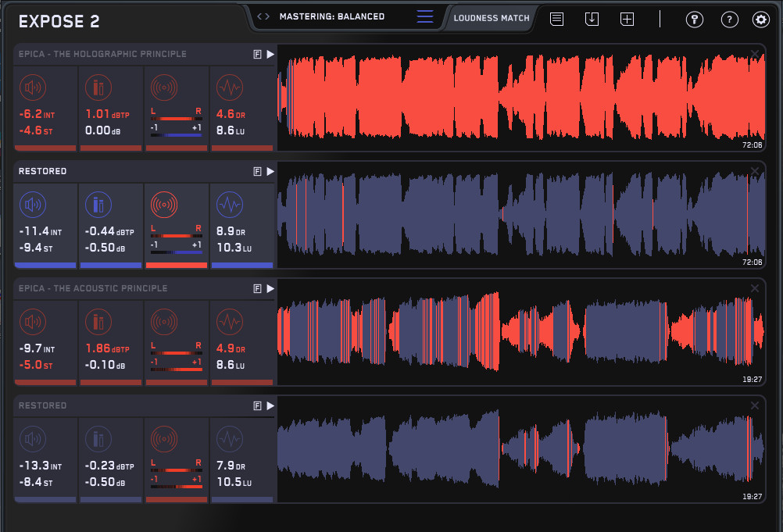The height and width of the screenshot is (532, 783).
Task: Select true peak icon showing -0.44 dBTP
Action: tap(98, 205)
